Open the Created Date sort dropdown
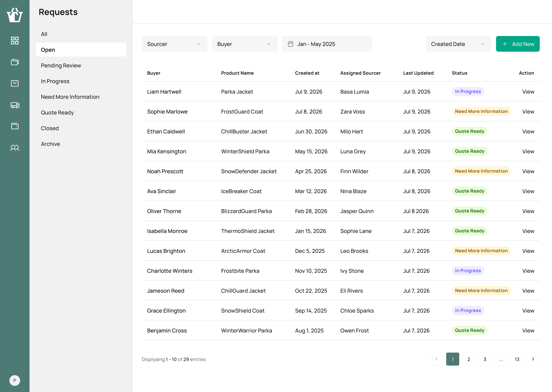Image resolution: width=552 pixels, height=392 pixels. point(458,44)
